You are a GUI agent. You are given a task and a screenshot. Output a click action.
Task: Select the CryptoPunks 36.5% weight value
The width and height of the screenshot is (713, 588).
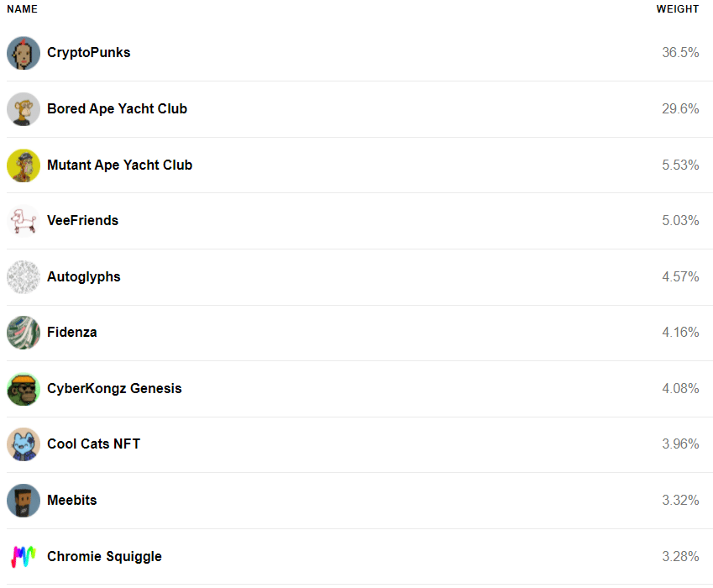click(680, 53)
